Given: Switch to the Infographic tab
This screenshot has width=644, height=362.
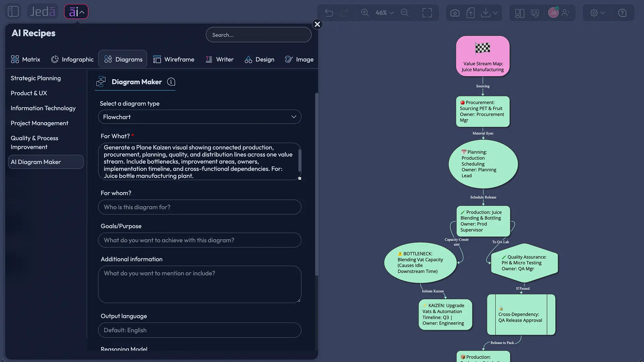Looking at the screenshot, I should [x=72, y=59].
